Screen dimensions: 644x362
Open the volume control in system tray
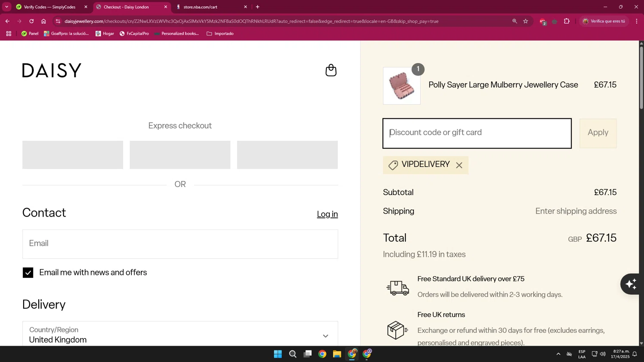pos(603,354)
